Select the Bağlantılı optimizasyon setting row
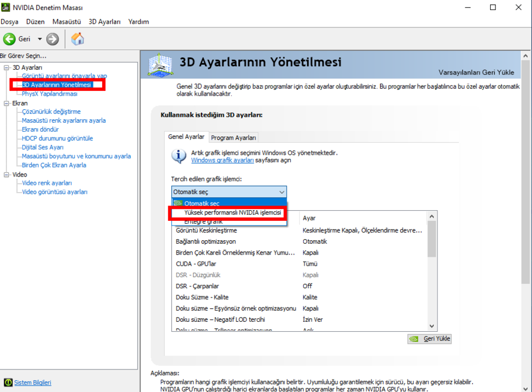Image resolution: width=532 pixels, height=392 pixels. 300,241
